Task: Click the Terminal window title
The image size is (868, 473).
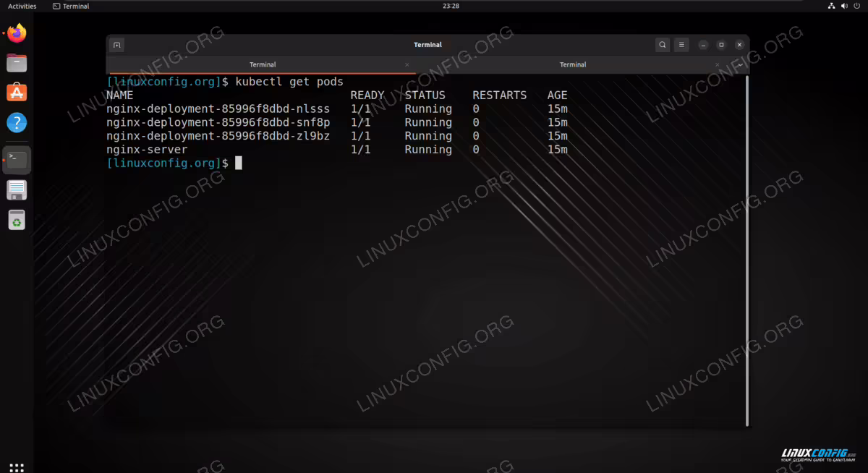Action: [x=427, y=45]
